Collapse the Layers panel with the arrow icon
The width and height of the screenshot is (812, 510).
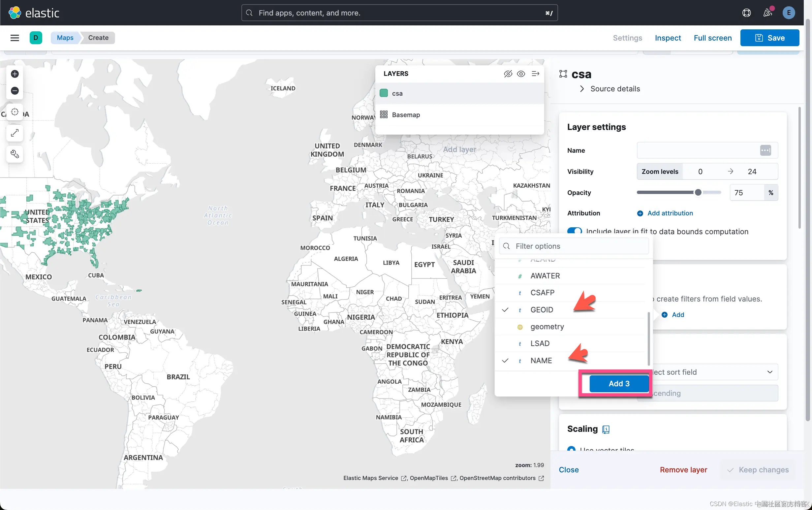click(535, 74)
